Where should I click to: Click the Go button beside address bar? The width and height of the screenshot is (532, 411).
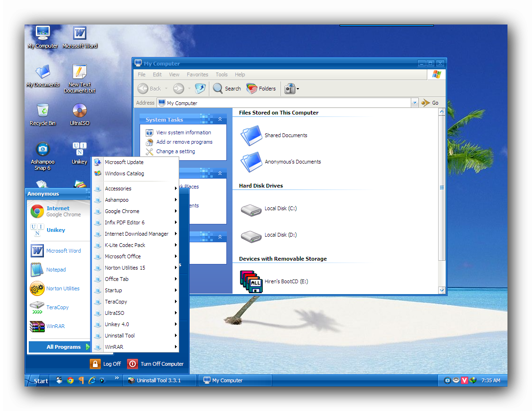pos(430,103)
